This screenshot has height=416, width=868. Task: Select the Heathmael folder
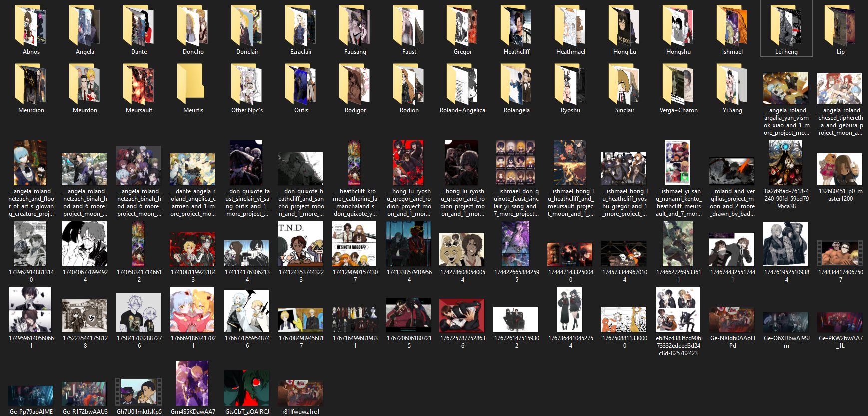tap(570, 26)
